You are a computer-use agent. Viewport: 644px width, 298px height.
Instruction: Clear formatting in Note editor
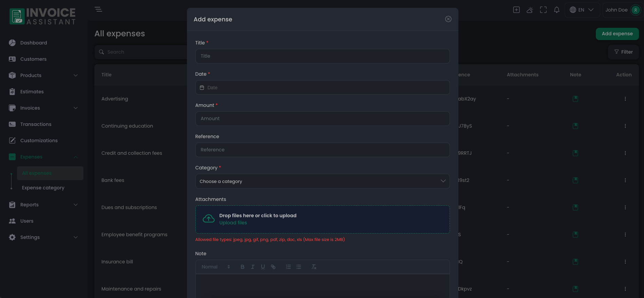click(x=314, y=267)
